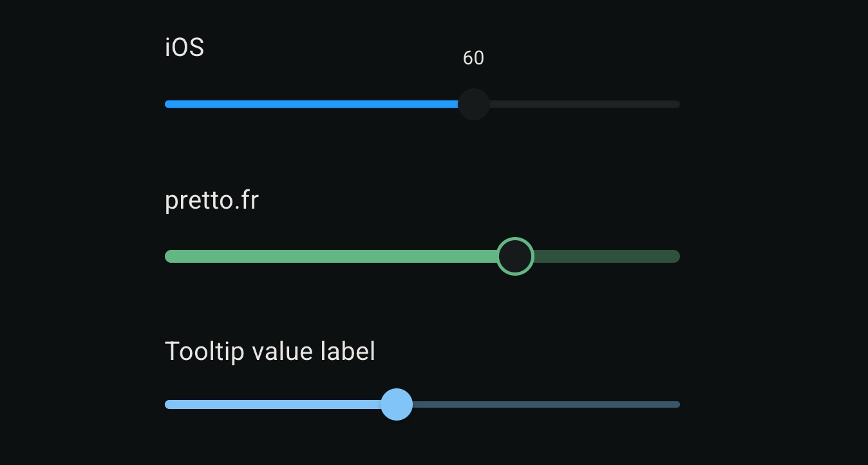Screen dimensions: 868x465
Task: Click the green-ringed pretto.fr slider thumb
Action: (515, 256)
